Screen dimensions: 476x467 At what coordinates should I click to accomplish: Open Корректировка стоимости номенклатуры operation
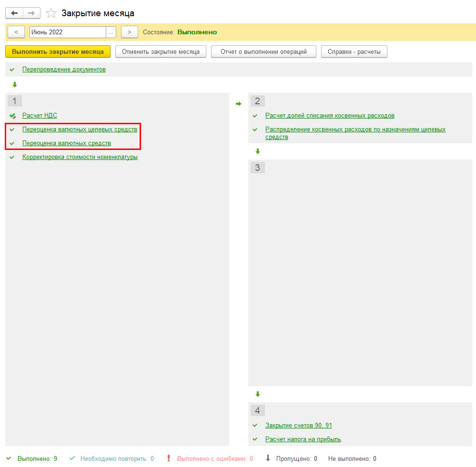click(x=80, y=157)
